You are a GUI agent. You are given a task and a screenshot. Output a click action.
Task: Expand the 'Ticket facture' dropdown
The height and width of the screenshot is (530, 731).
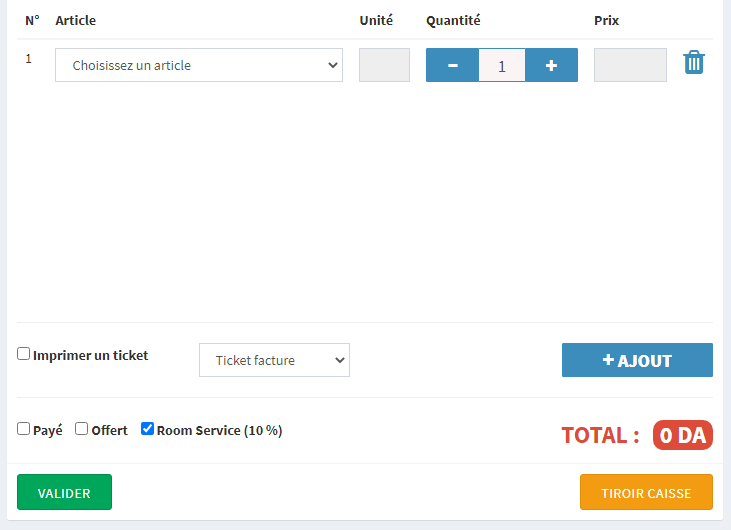[x=274, y=360]
